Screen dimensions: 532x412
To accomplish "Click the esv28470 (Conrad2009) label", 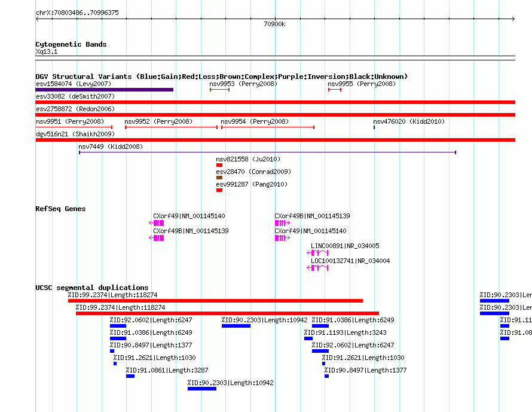I will coord(253,172).
